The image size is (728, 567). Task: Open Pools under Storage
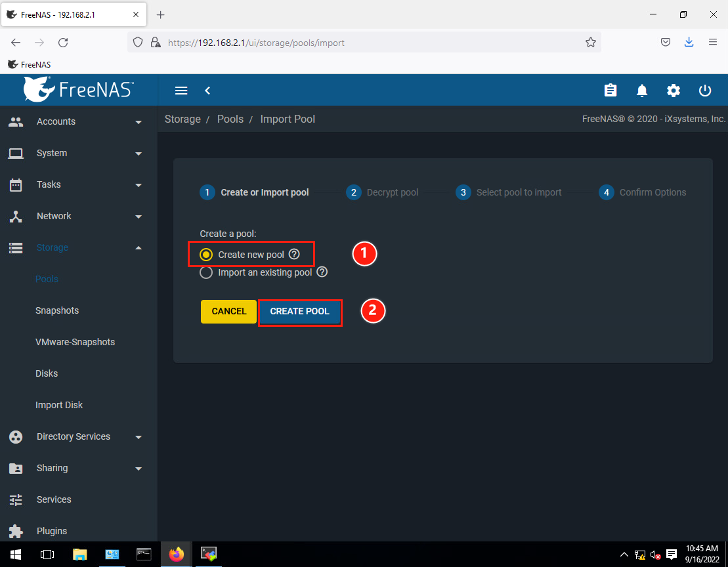pos(47,279)
